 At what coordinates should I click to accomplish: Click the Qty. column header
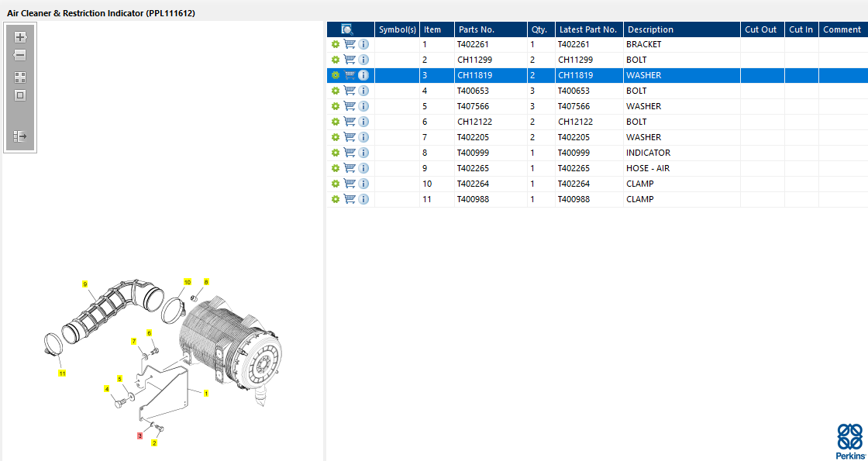pyautogui.click(x=539, y=29)
